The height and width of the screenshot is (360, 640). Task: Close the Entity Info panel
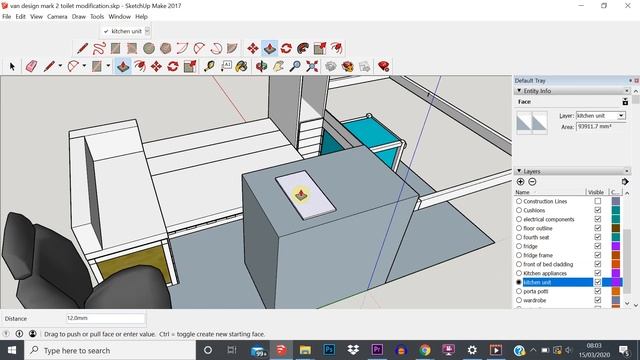click(627, 91)
